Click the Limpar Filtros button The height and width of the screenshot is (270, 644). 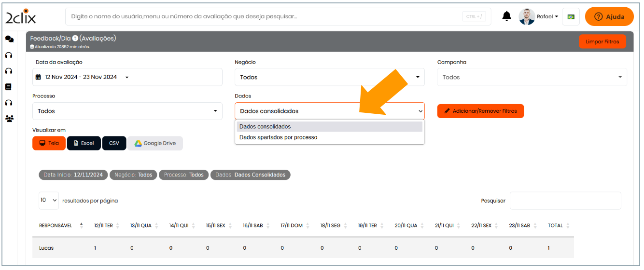pyautogui.click(x=602, y=42)
